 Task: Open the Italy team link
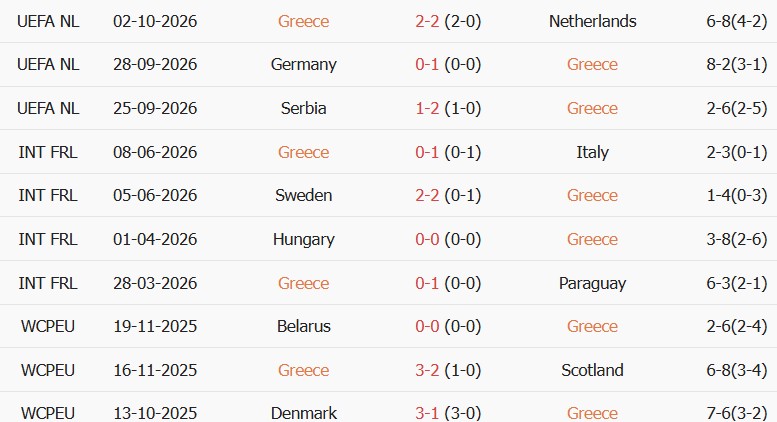(592, 152)
